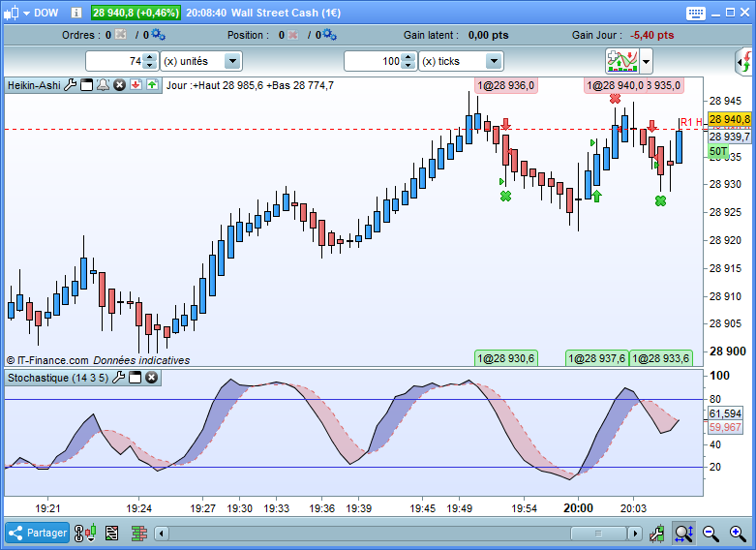Viewport: 756px width, 550px height.
Task: Click the field showing 100 ticks
Action: point(374,61)
